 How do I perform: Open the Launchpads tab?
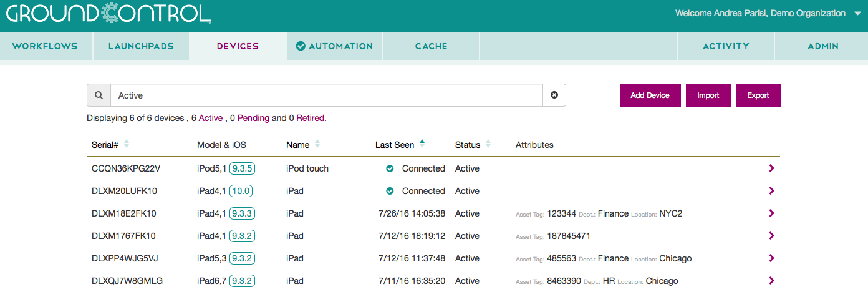pos(141,46)
